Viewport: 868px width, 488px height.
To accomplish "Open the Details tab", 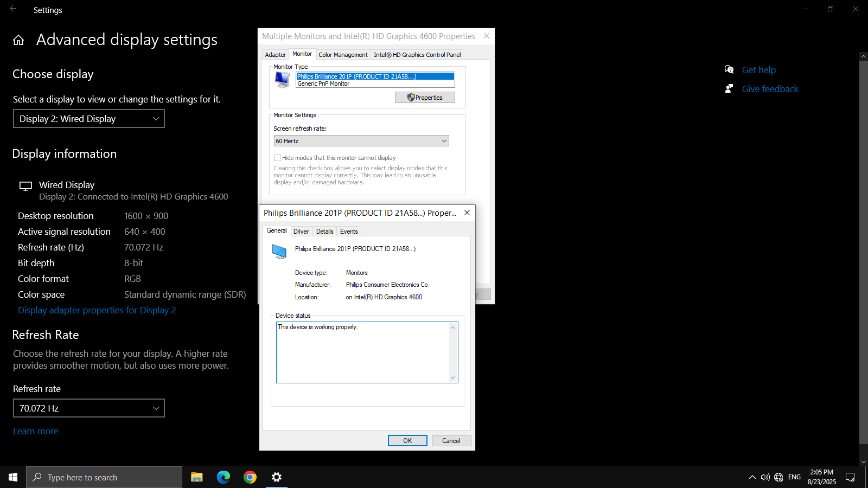I will pos(324,232).
